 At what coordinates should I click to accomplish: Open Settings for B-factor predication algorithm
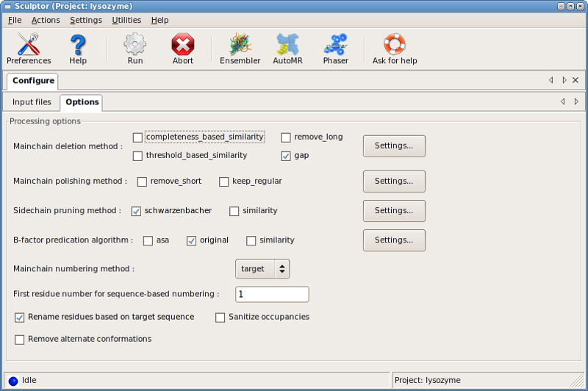[394, 240]
